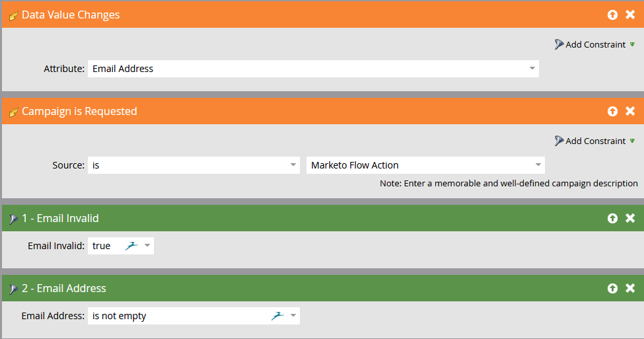
Task: Click the Data Value Changes trigger icon
Action: [14, 16]
